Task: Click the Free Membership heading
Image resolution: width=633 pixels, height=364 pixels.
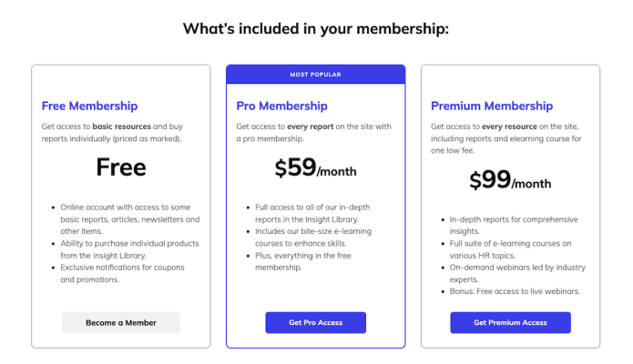Action: pyautogui.click(x=90, y=106)
